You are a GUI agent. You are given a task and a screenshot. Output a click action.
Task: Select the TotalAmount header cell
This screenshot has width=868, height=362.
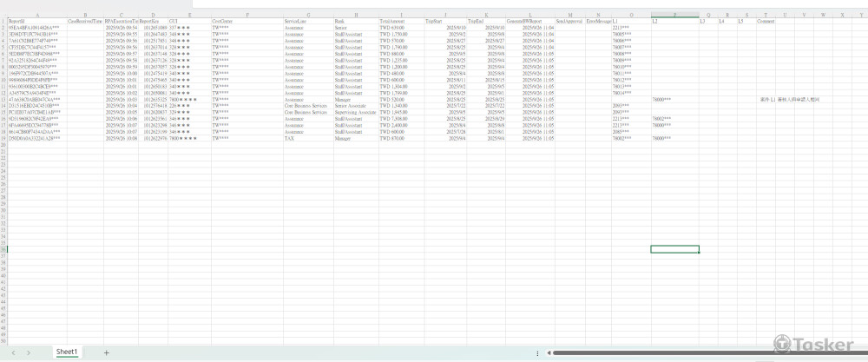point(400,21)
